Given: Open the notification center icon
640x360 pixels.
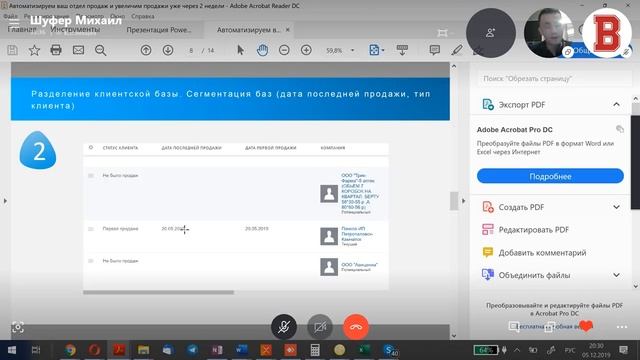Looking at the screenshot, I should [623, 350].
